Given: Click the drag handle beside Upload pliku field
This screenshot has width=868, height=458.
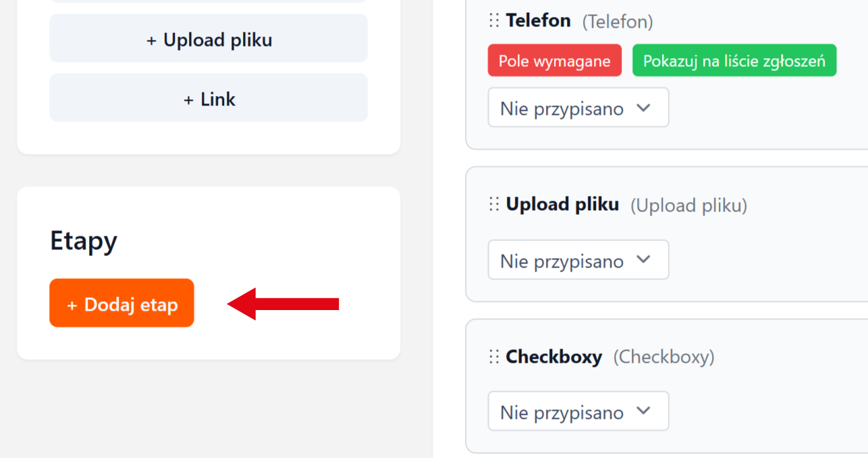Looking at the screenshot, I should point(494,205).
